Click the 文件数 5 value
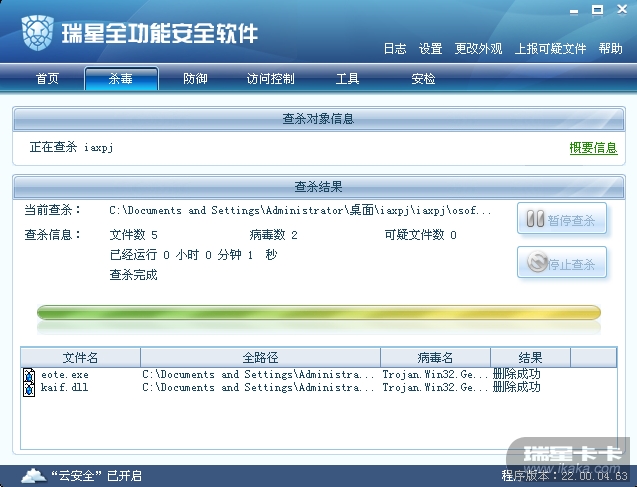Viewport: 637px width, 487px height. [133, 235]
